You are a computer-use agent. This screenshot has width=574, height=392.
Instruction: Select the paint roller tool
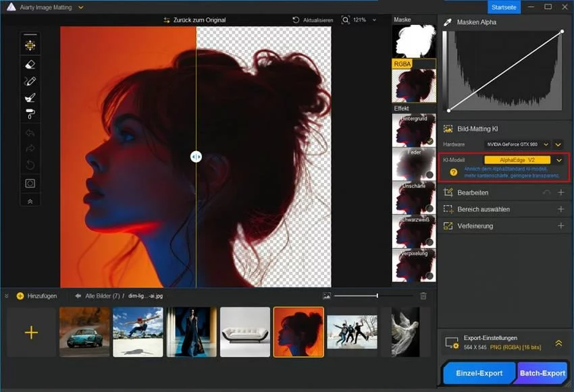[30, 114]
